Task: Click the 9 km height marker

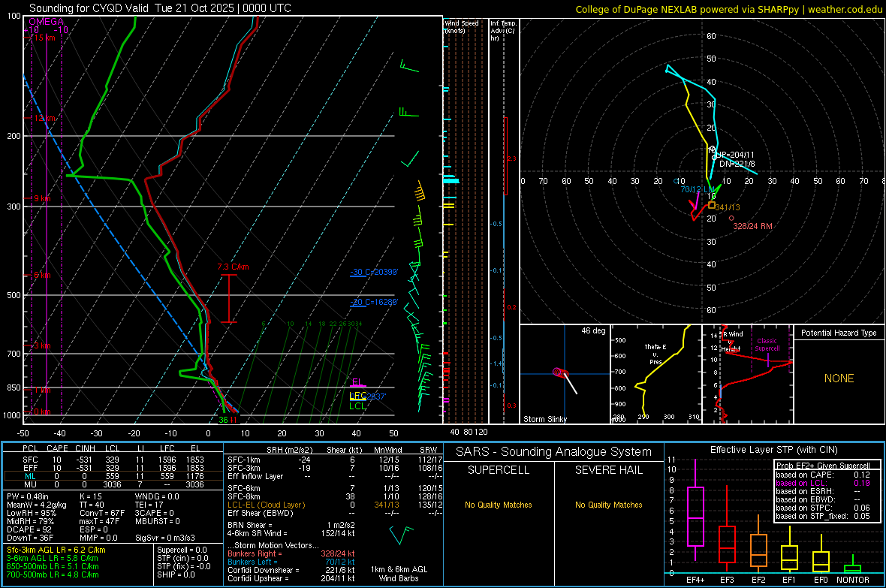Action: coord(41,198)
